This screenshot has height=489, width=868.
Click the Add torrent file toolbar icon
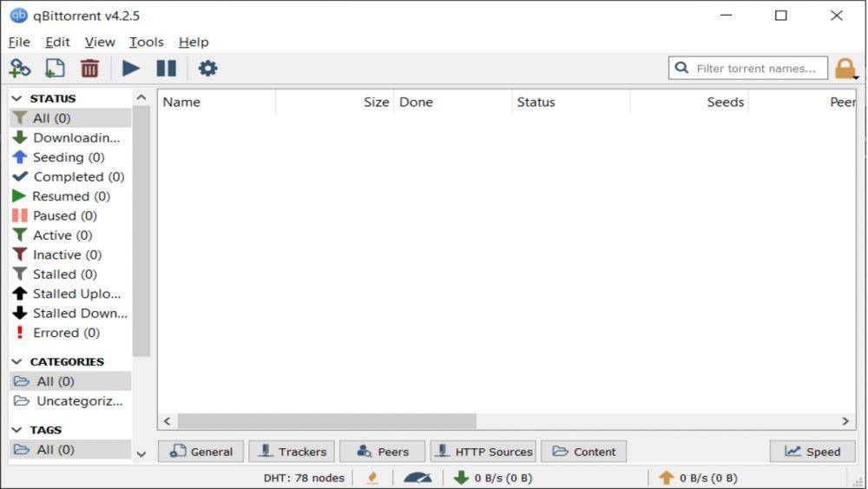click(55, 69)
